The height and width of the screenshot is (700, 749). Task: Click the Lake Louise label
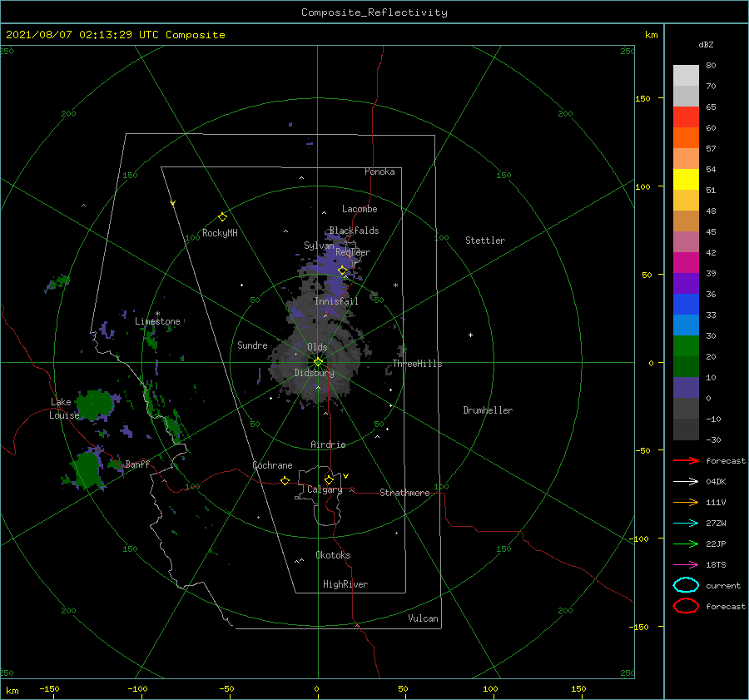(64, 409)
